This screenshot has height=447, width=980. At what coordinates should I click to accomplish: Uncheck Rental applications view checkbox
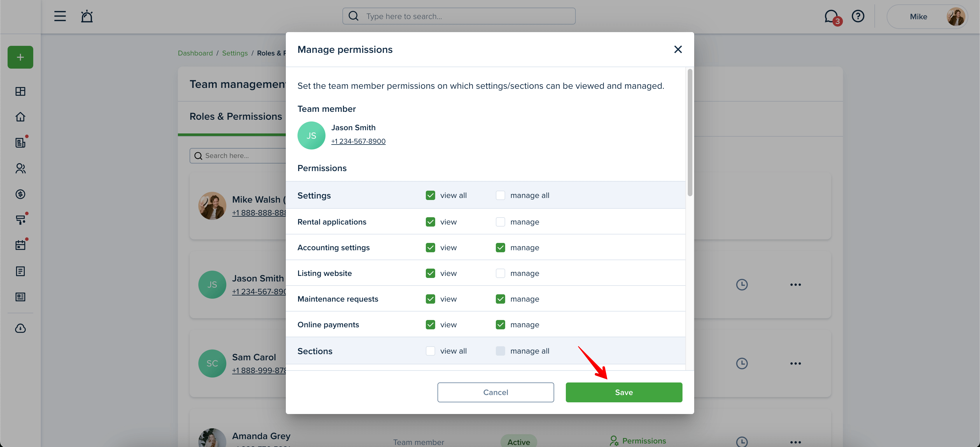tap(430, 222)
